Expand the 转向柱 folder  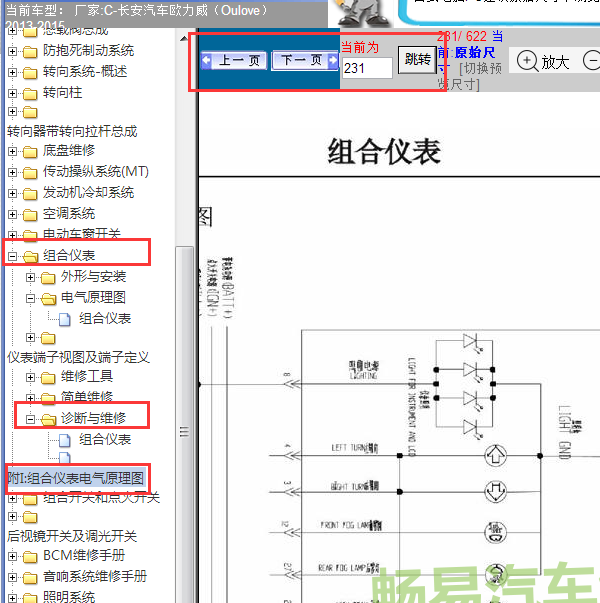pos(12,93)
